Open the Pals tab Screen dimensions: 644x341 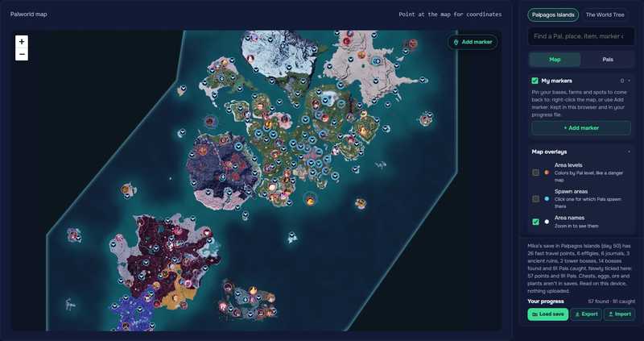(x=608, y=59)
